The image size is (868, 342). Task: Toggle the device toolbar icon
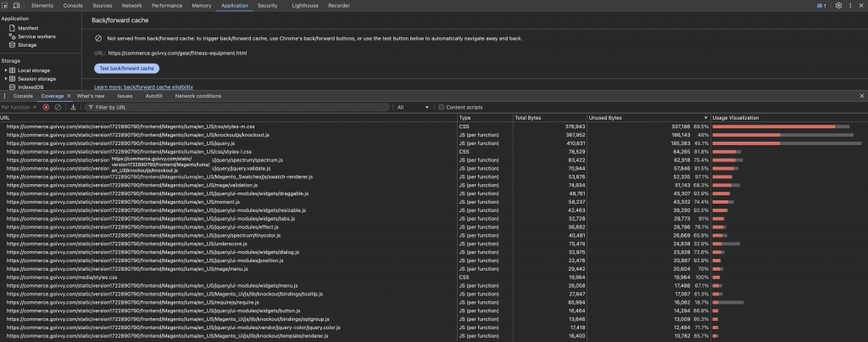pyautogui.click(x=17, y=5)
